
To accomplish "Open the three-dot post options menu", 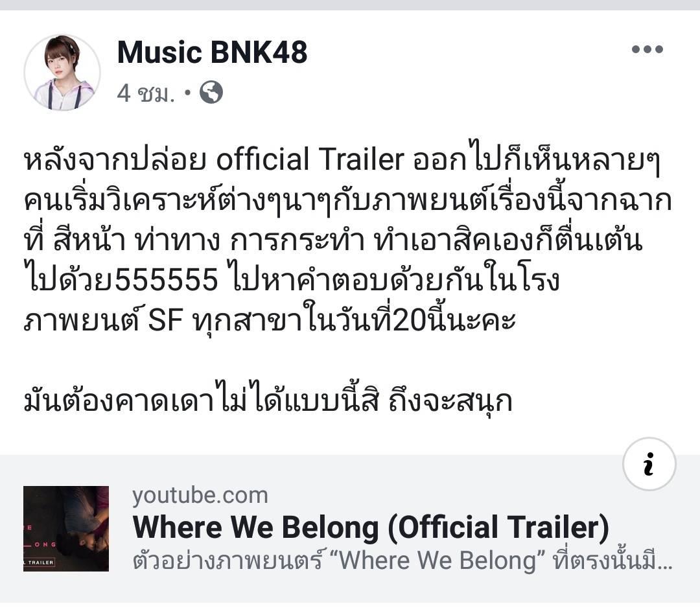I will click(647, 49).
